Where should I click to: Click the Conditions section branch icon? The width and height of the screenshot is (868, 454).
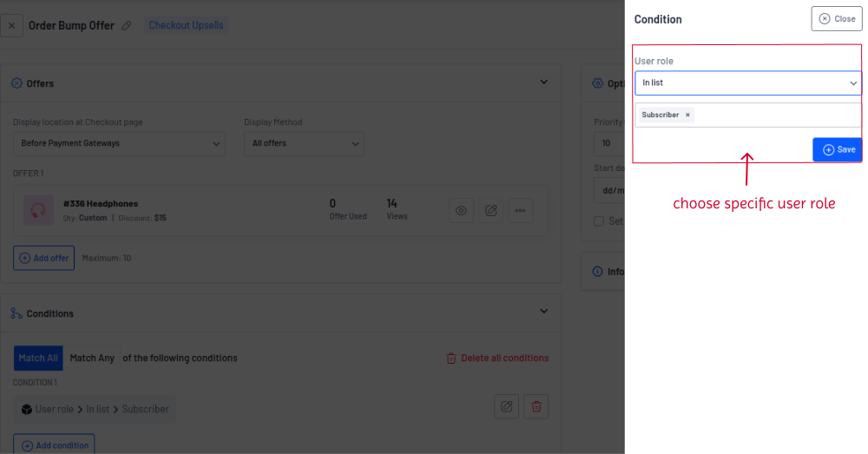click(16, 313)
